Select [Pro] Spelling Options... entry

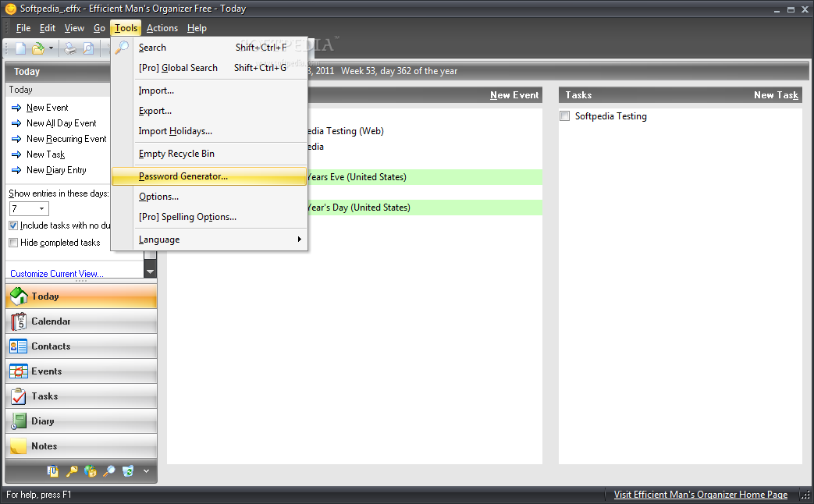tap(209, 216)
